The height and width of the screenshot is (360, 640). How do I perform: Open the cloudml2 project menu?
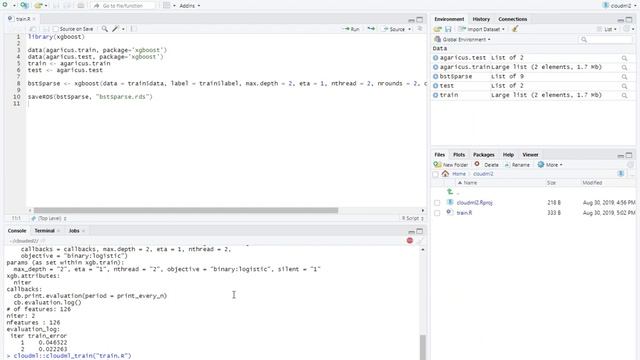[619, 5]
